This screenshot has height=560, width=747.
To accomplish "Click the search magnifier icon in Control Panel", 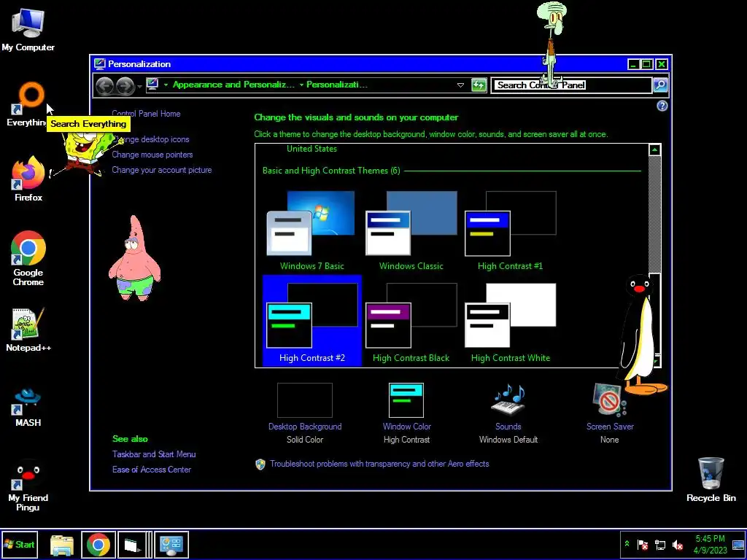I will click(x=660, y=85).
